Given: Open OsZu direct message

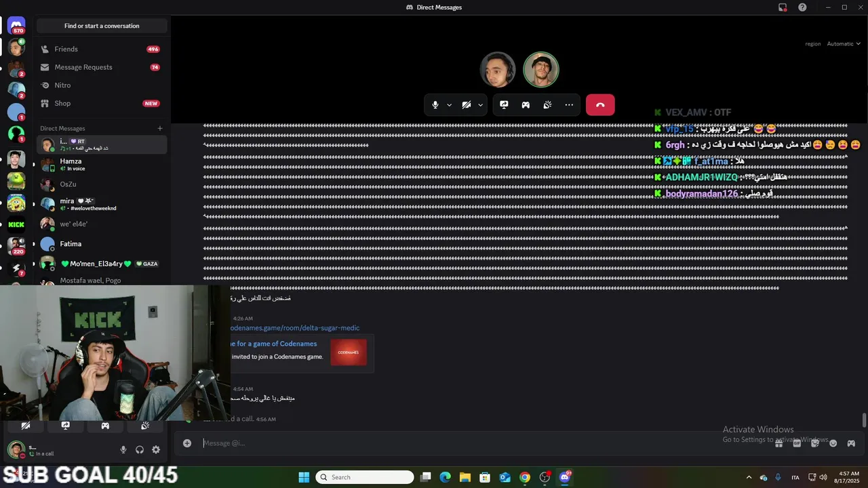Looking at the screenshot, I should [102, 184].
